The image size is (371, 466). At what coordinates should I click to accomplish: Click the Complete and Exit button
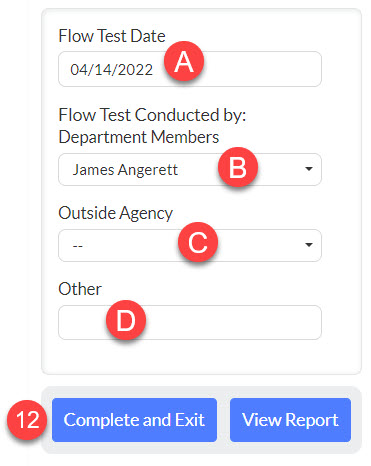click(x=134, y=420)
